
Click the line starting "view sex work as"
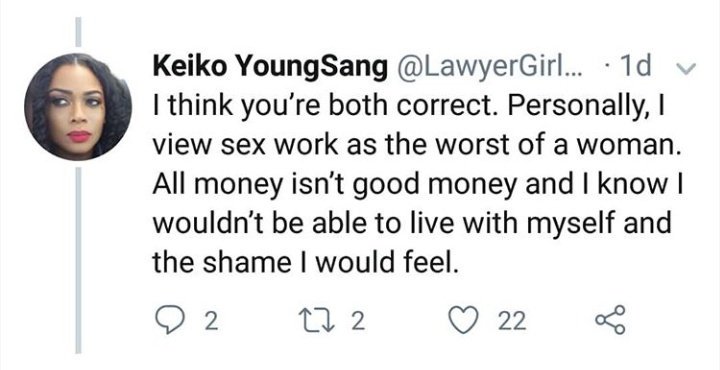pyautogui.click(x=416, y=146)
